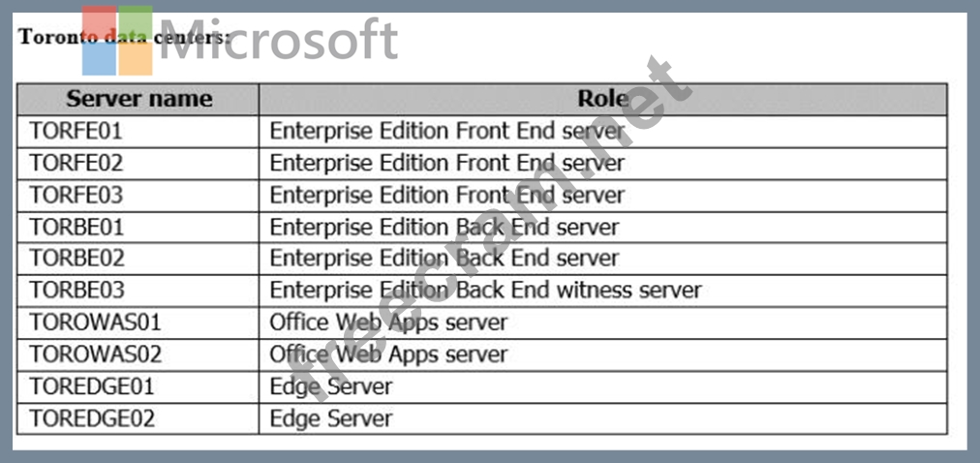
Task: Click the TORFE02 server name cell
Action: pos(138,164)
